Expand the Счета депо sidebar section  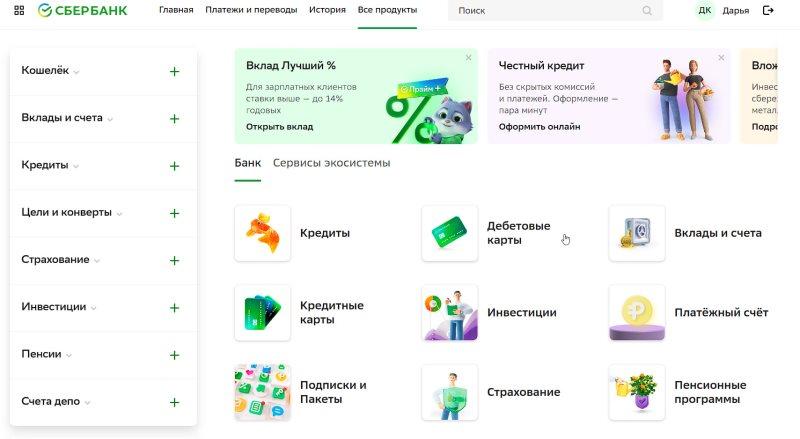87,403
